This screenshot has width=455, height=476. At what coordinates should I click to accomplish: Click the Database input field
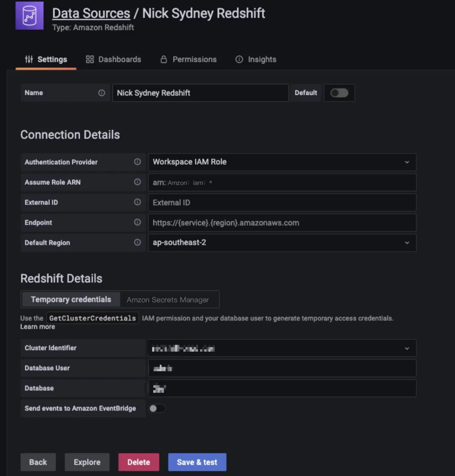pyautogui.click(x=282, y=388)
